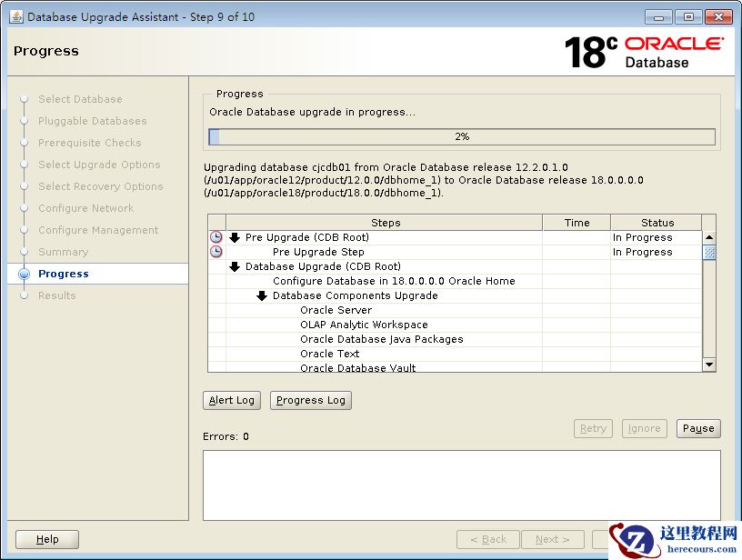Click the Status column header
The height and width of the screenshot is (560, 742).
pyautogui.click(x=657, y=223)
